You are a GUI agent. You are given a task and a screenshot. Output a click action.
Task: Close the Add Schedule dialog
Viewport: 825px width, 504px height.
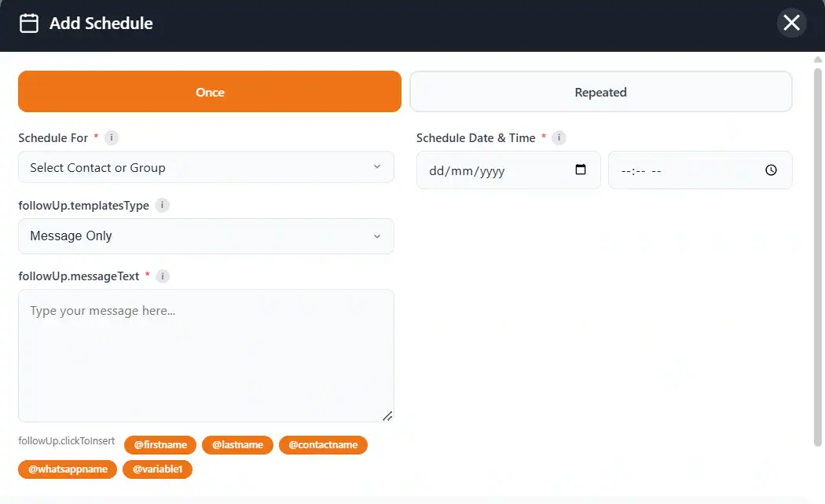coord(791,23)
